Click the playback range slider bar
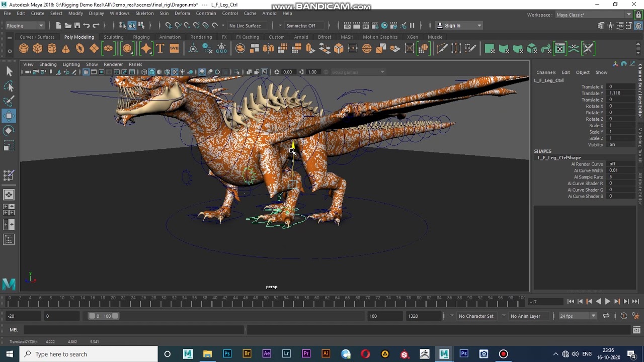The height and width of the screenshot is (362, 644). point(104,316)
